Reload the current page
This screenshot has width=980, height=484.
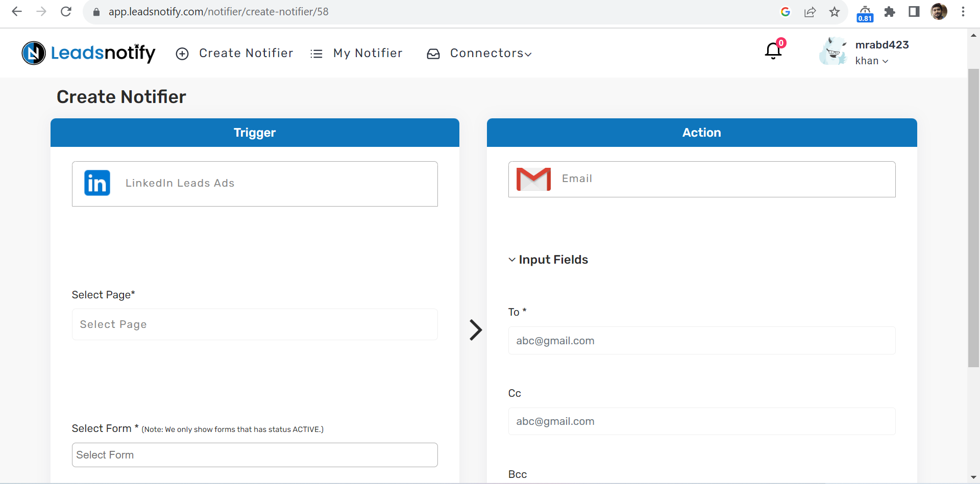[66, 11]
